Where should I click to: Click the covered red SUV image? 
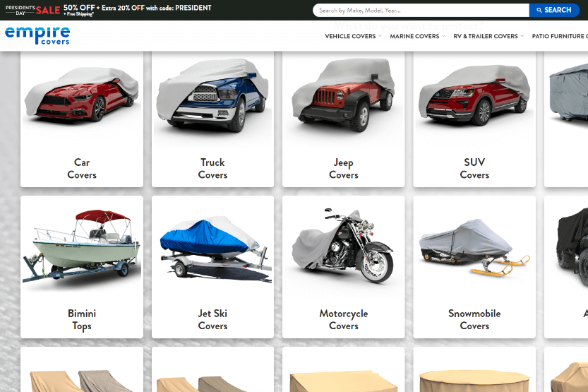(474, 95)
